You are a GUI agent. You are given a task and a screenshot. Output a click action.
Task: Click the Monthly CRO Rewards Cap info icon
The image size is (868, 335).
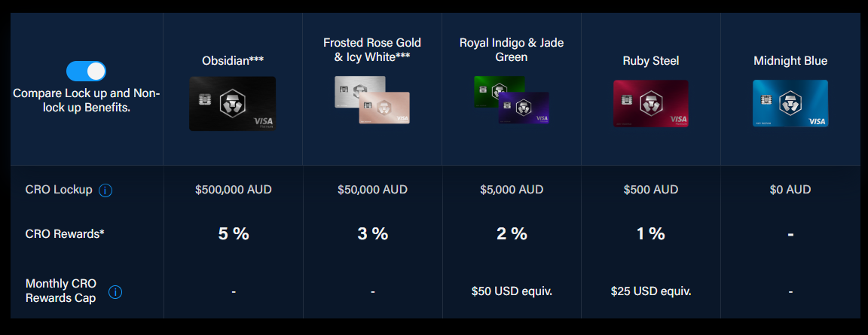(x=115, y=292)
